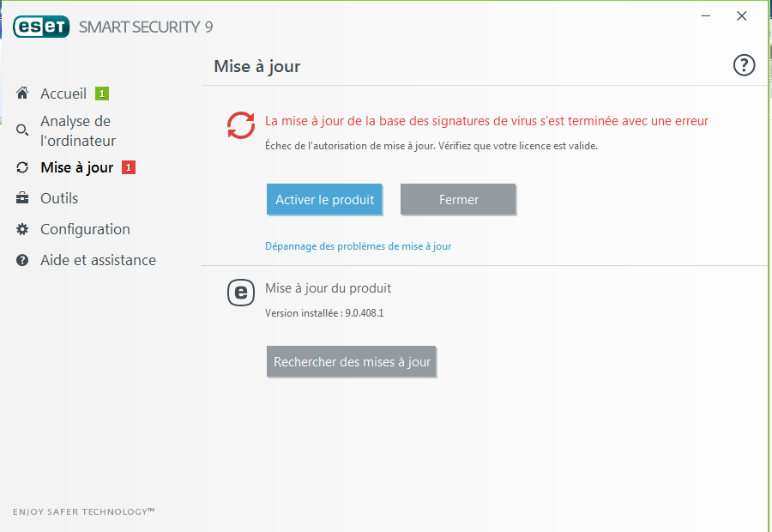Open Configuration in the sidebar
772x532 pixels.
point(85,230)
